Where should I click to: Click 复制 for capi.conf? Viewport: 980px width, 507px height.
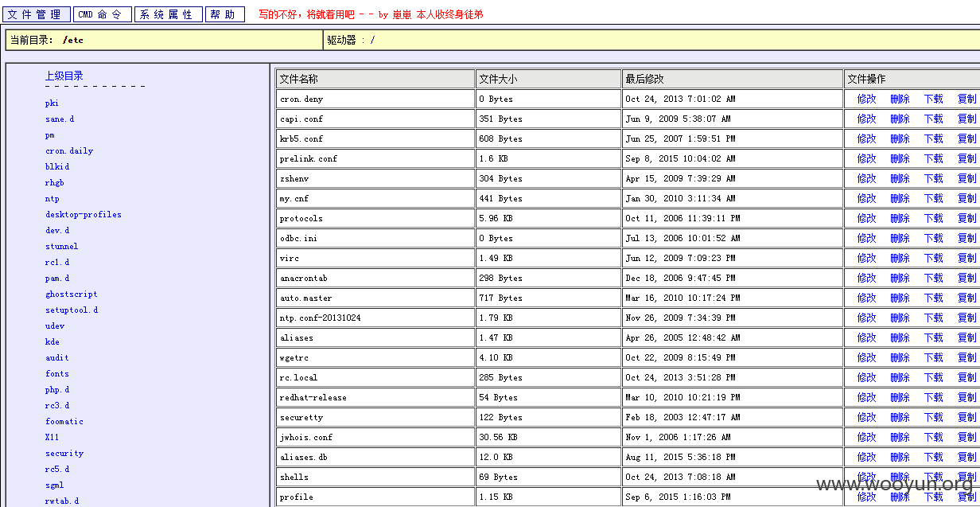pos(966,119)
